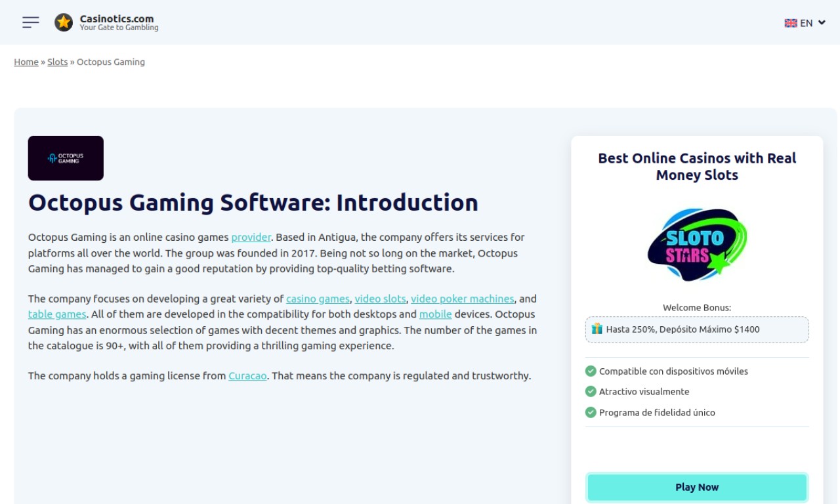Click the Hasta 250% bonus text
This screenshot has height=504, width=840.
click(682, 329)
